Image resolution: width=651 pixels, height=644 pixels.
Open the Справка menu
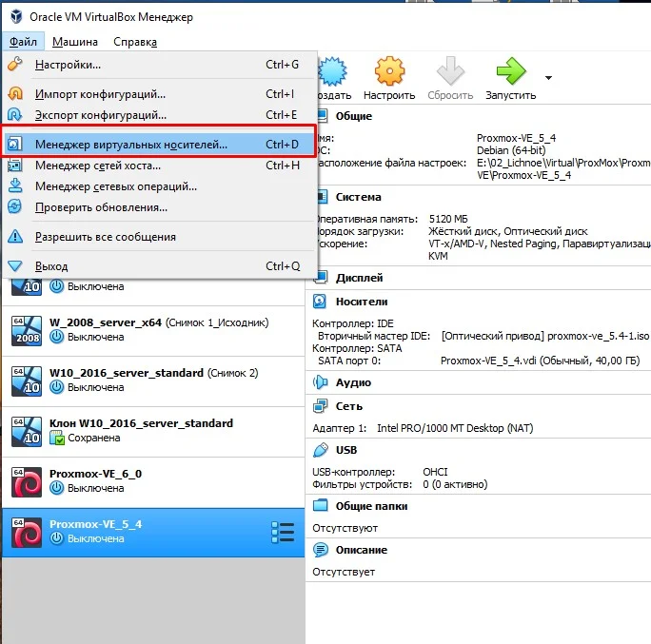135,42
